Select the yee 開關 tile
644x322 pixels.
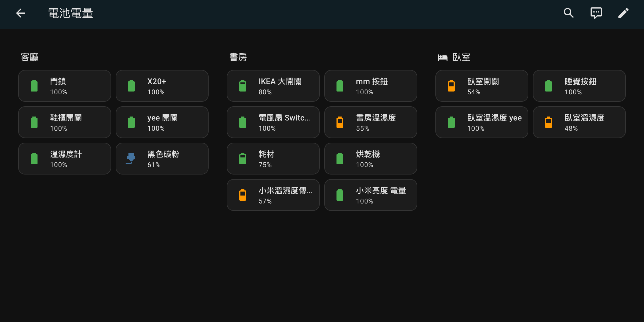coord(162,122)
